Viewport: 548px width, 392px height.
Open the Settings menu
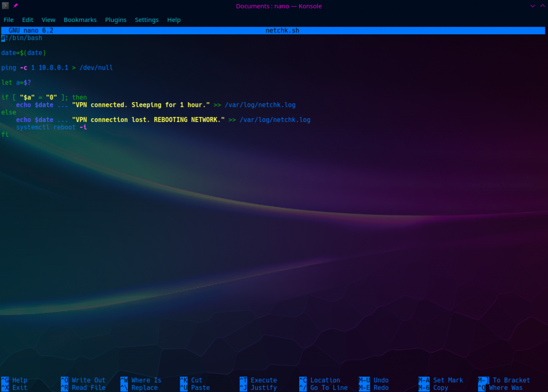[x=147, y=20]
